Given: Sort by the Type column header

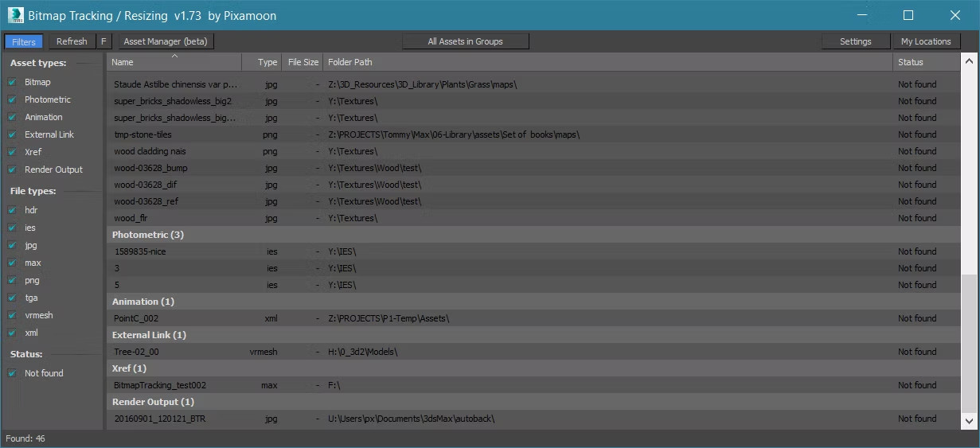Looking at the screenshot, I should pyautogui.click(x=262, y=62).
